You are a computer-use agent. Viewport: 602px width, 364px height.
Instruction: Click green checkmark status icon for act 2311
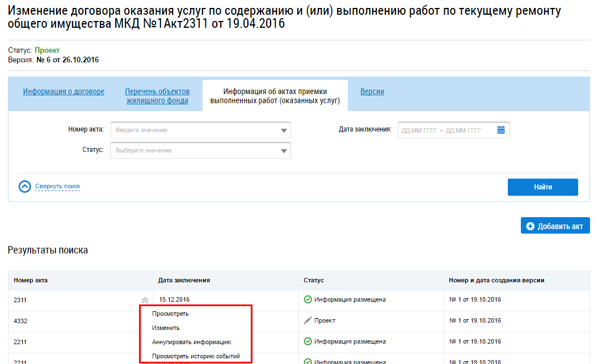click(308, 299)
